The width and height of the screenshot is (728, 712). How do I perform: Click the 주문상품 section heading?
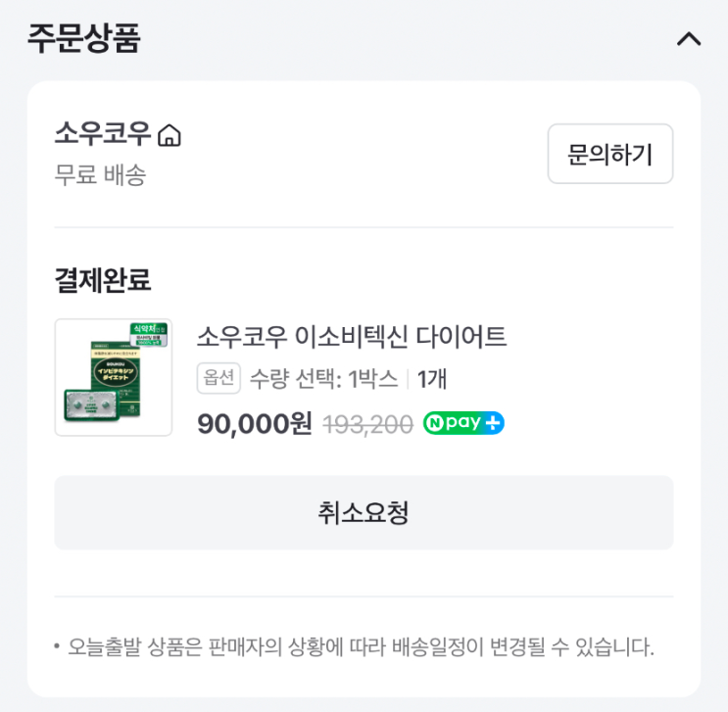(84, 38)
